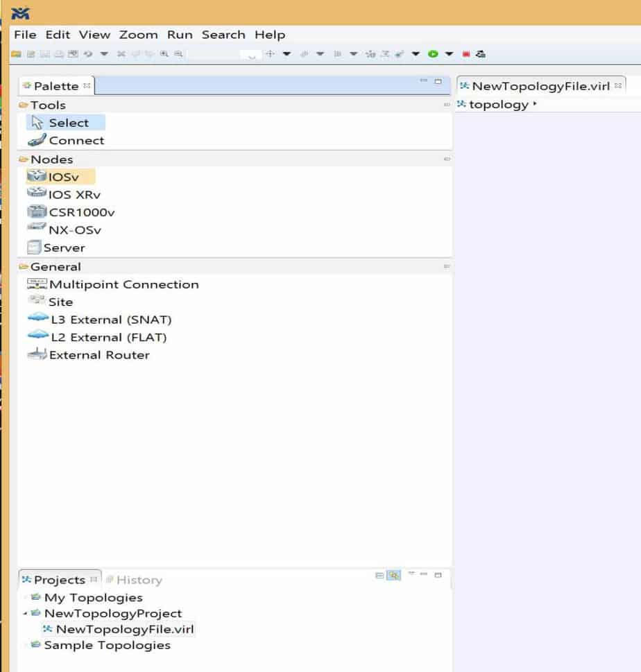Image resolution: width=641 pixels, height=672 pixels.
Task: Stop simulation with the red square button
Action: click(466, 54)
